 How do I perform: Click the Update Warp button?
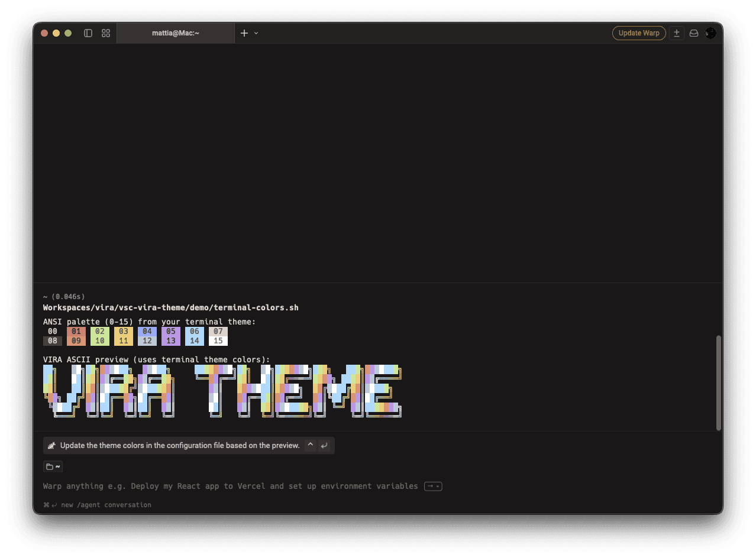[x=639, y=33]
